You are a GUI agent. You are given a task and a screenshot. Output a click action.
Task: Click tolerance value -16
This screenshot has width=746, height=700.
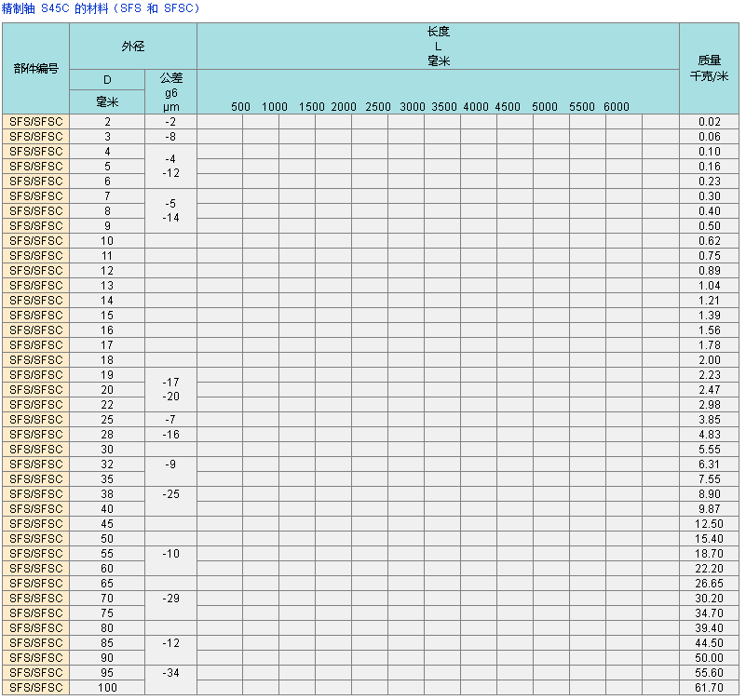pyautogui.click(x=170, y=434)
